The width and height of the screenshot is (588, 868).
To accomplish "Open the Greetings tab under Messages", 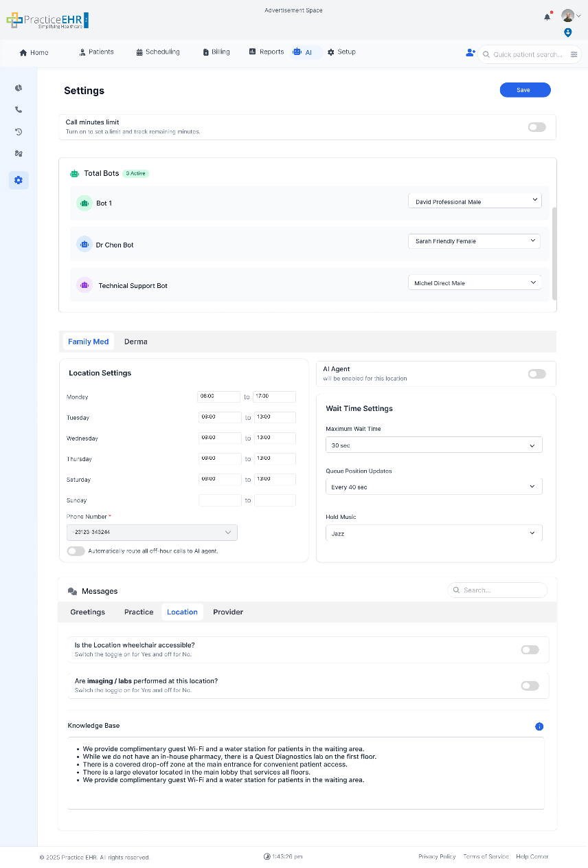I will [87, 612].
